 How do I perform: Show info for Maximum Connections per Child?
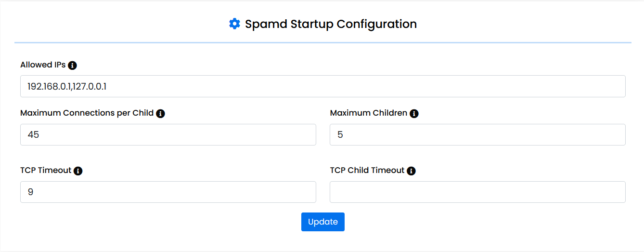point(161,114)
